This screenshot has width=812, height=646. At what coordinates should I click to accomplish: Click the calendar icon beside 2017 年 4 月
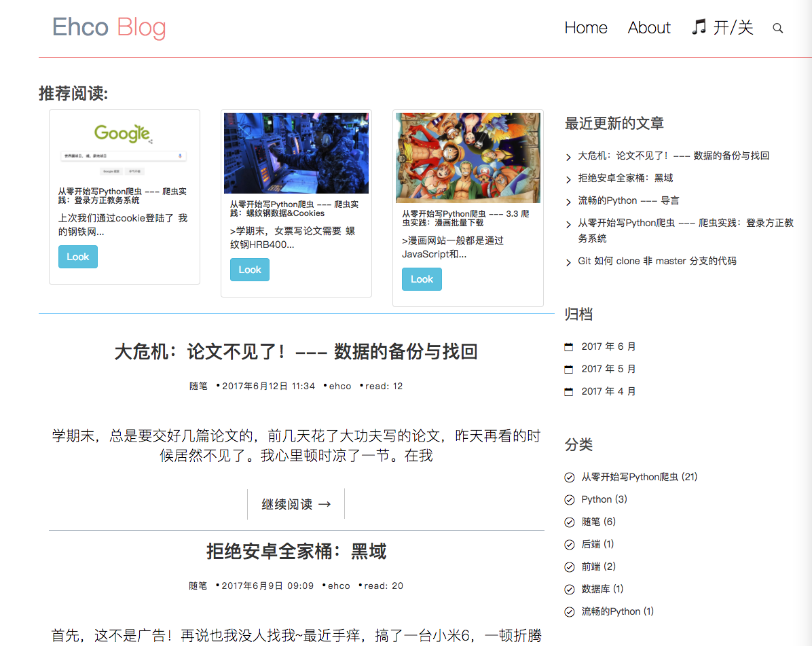pyautogui.click(x=569, y=392)
